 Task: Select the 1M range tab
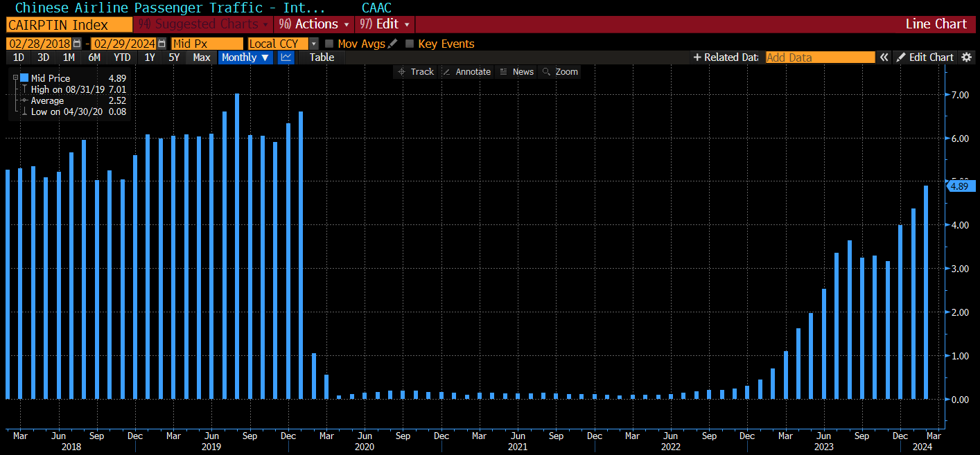coord(69,57)
